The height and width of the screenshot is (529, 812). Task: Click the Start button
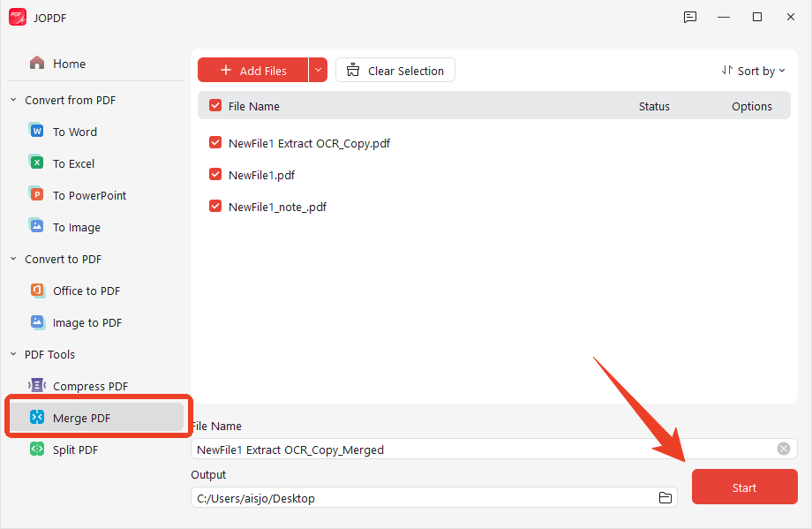click(744, 487)
